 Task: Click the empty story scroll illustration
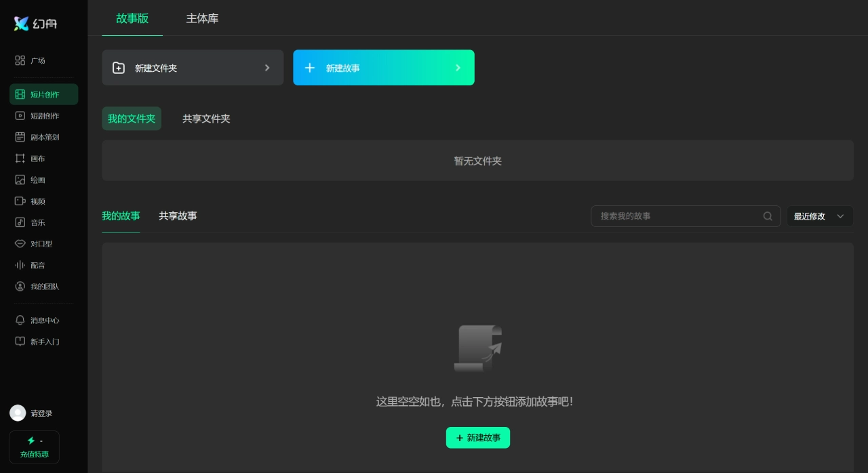[x=478, y=348]
